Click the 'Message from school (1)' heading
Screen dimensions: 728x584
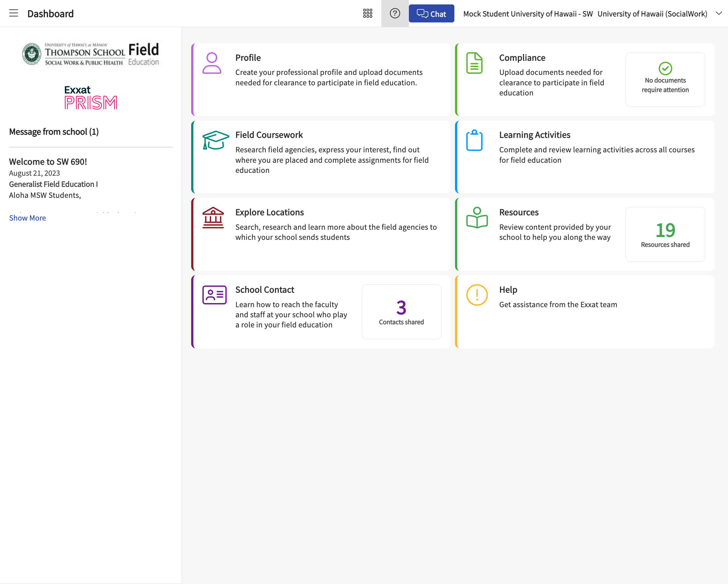pyautogui.click(x=54, y=131)
